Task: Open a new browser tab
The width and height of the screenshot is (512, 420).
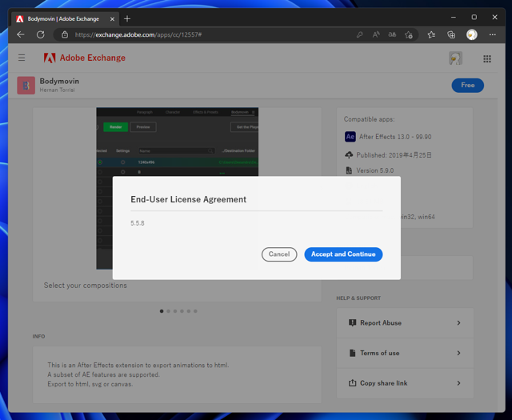Action: pos(127,19)
